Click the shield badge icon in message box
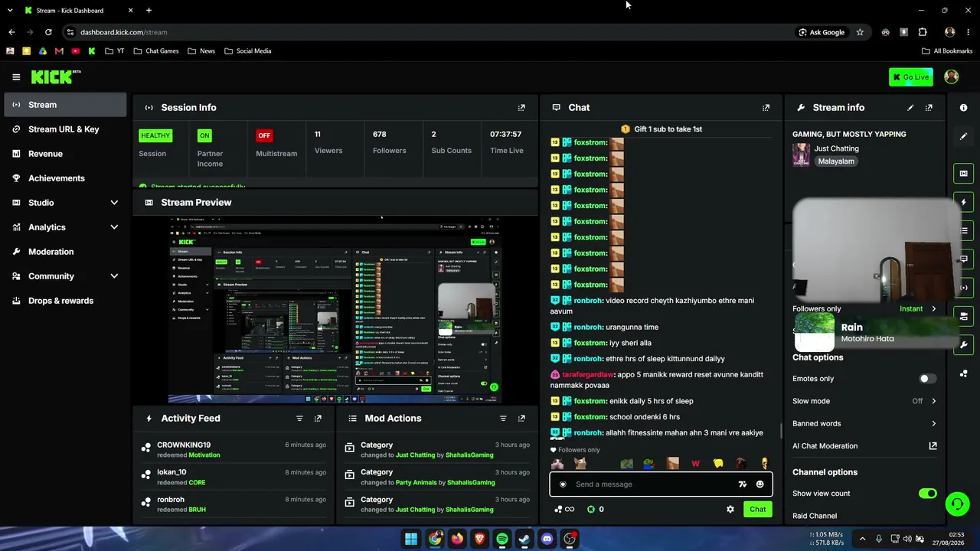The image size is (980, 551). (x=563, y=484)
